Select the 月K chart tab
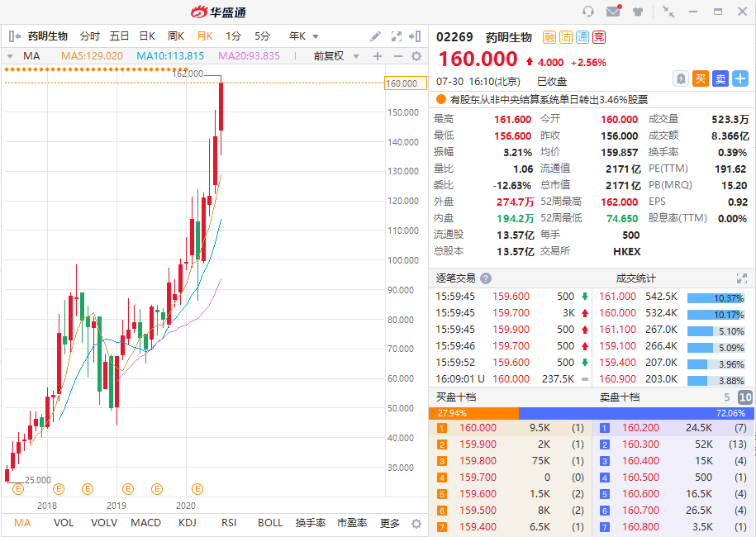756x537 pixels. 204,36
